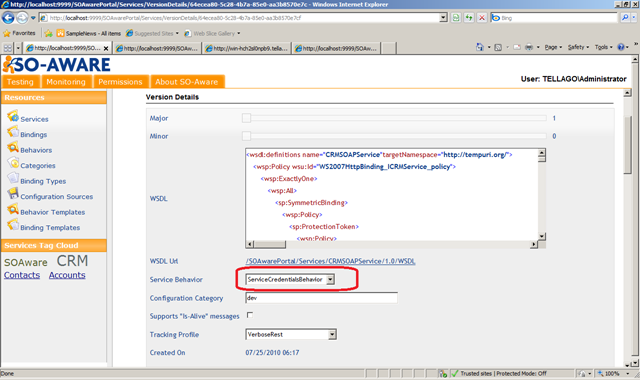640x380 pixels.
Task: Click the CRM tag in tag cloud
Action: (x=72, y=260)
